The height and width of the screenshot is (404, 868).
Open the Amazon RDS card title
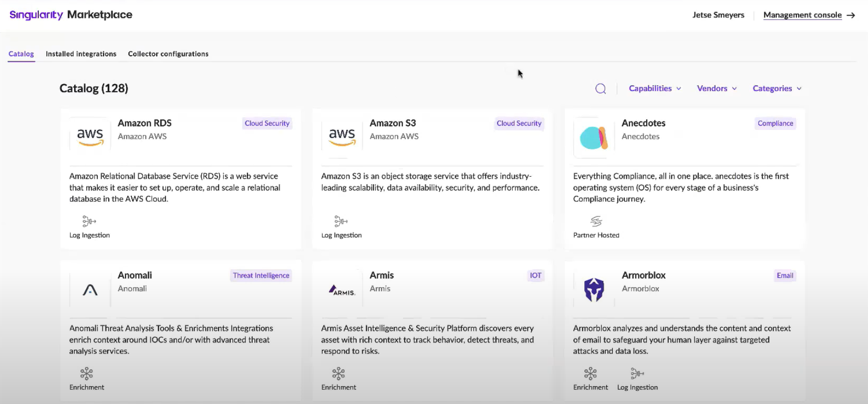pos(144,123)
